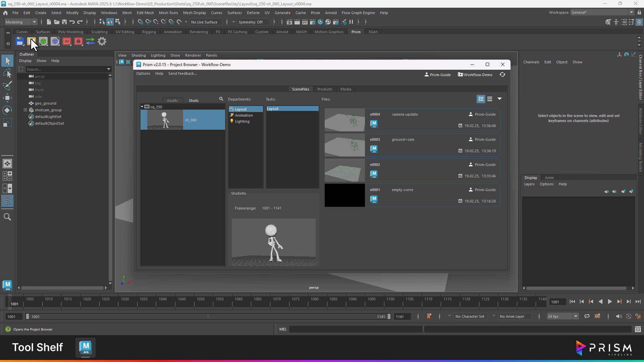Image resolution: width=644 pixels, height=362 pixels.
Task: Open the Rigging shelf tab
Action: (149, 32)
